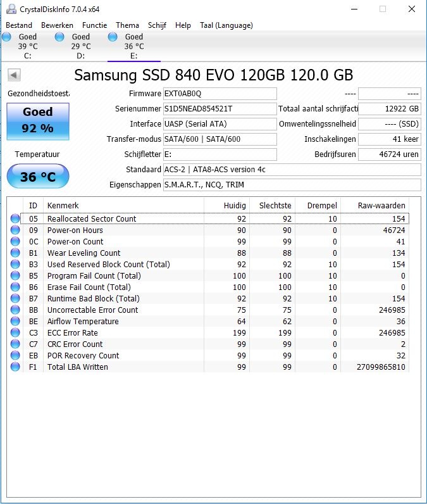Open the Bewerken menu
427x504 pixels.
coord(57,25)
